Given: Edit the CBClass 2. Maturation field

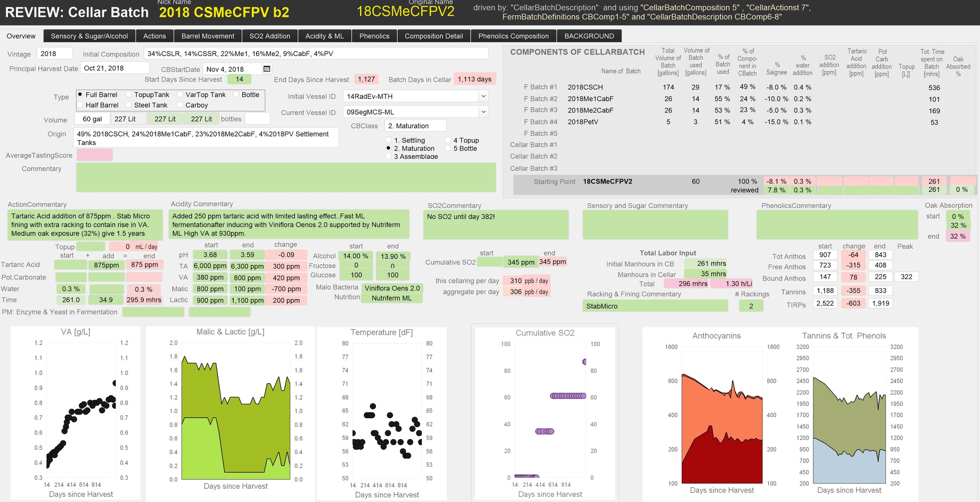Looking at the screenshot, I should tap(415, 126).
